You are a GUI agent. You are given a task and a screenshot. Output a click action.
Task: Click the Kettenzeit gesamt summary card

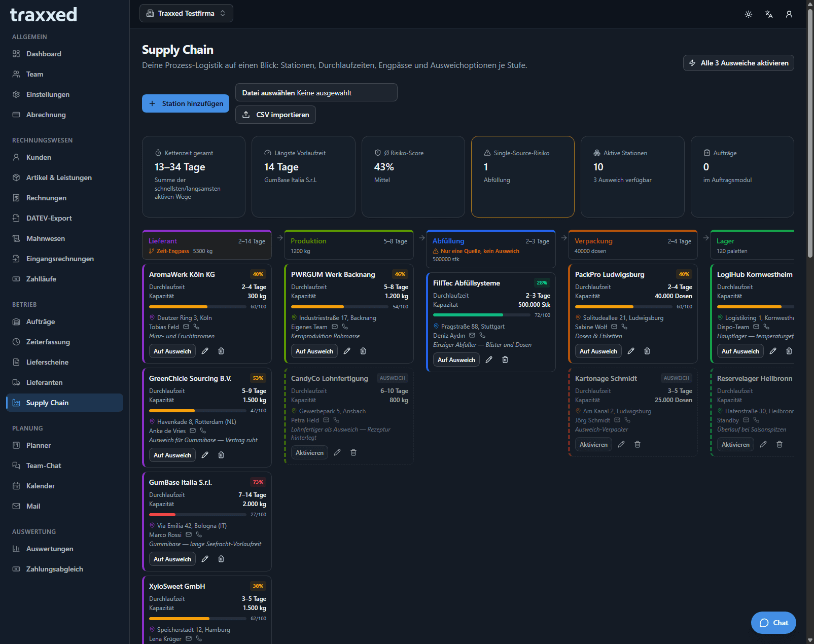[x=194, y=176]
